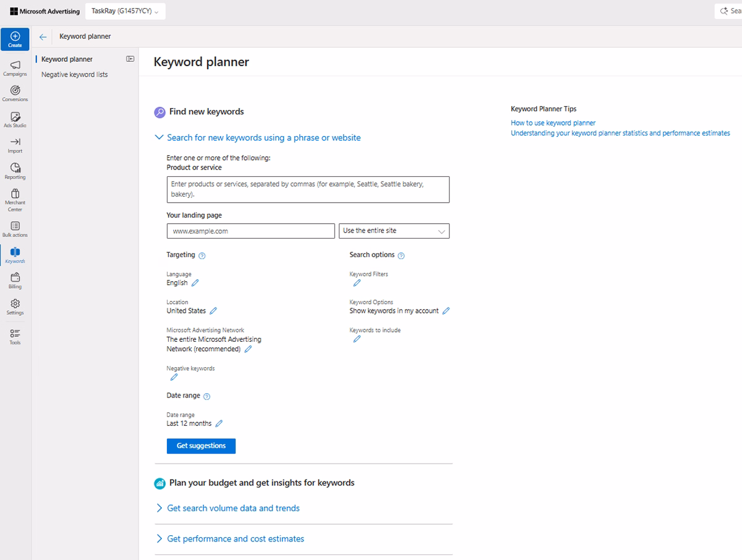Open the Tools section in sidebar

(14, 337)
